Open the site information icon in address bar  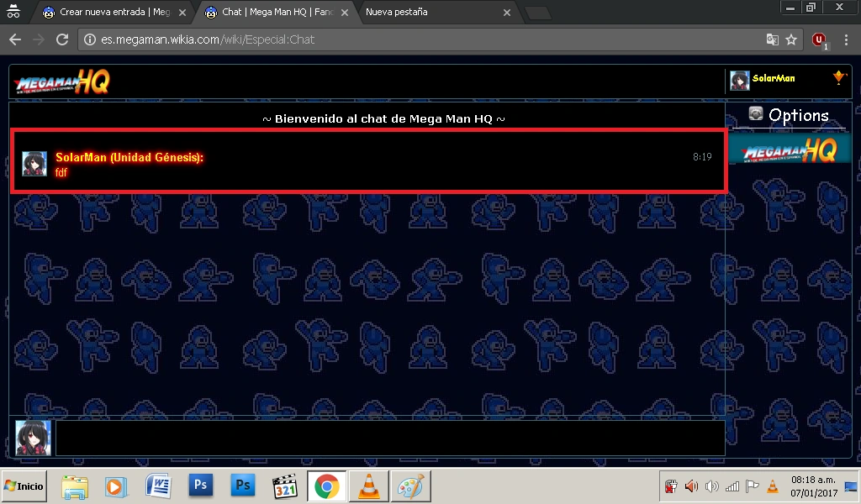tap(89, 39)
